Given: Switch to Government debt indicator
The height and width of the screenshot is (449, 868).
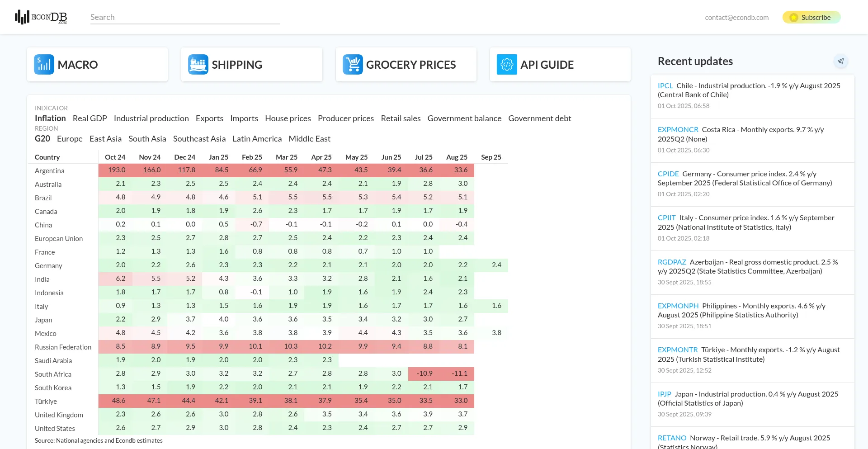Looking at the screenshot, I should (x=539, y=118).
